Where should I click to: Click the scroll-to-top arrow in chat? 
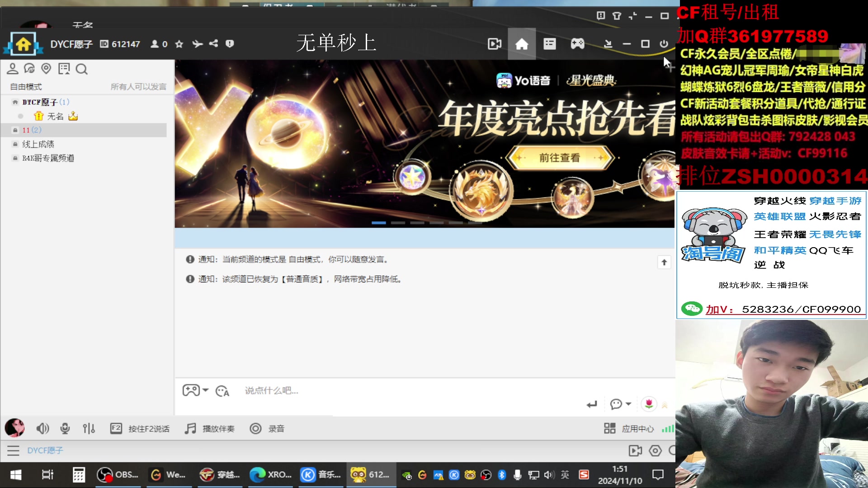click(x=664, y=263)
